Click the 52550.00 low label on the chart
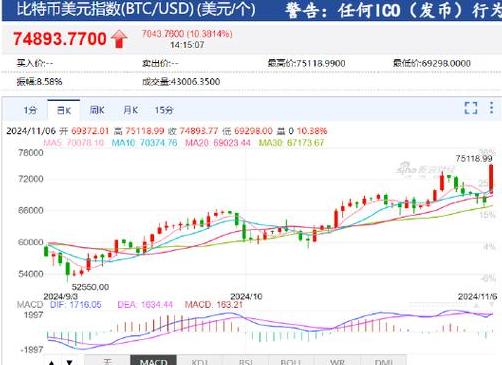 pyautogui.click(x=90, y=287)
